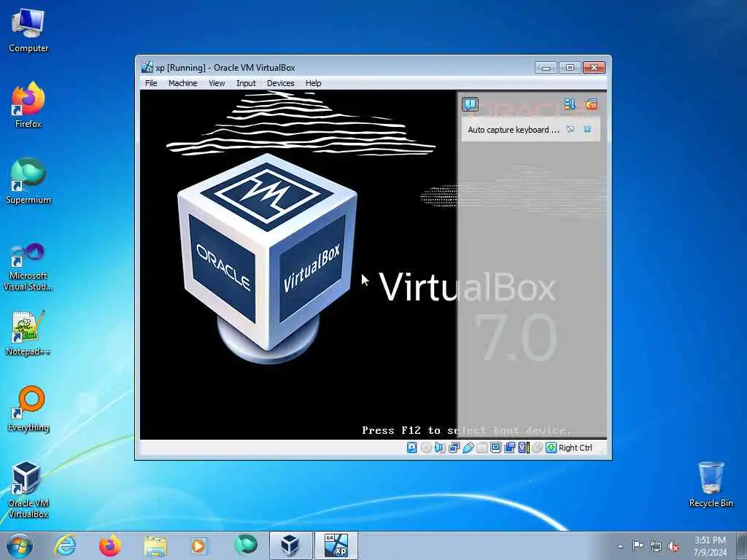
Task: Restore the xp VirtualBox window size
Action: pos(570,68)
